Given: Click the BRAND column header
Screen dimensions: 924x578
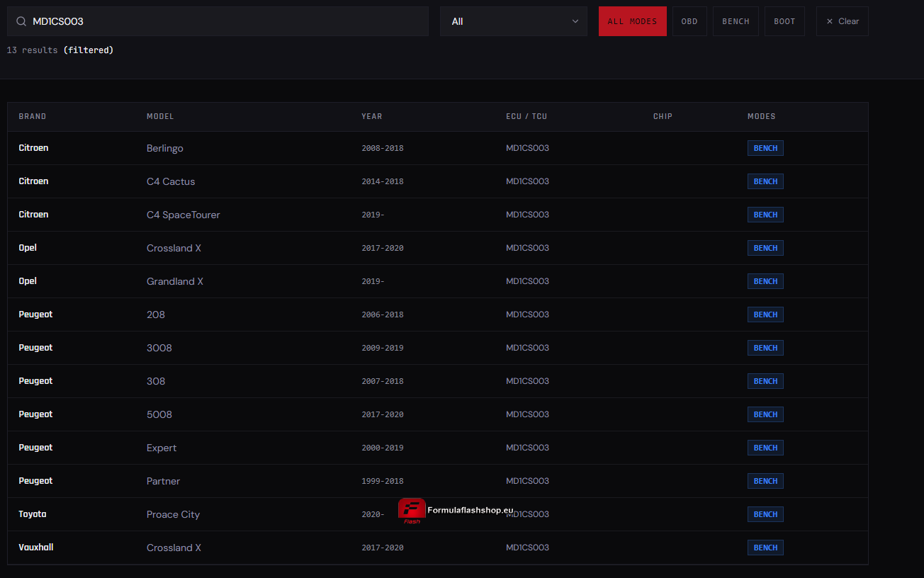Looking at the screenshot, I should pyautogui.click(x=33, y=116).
